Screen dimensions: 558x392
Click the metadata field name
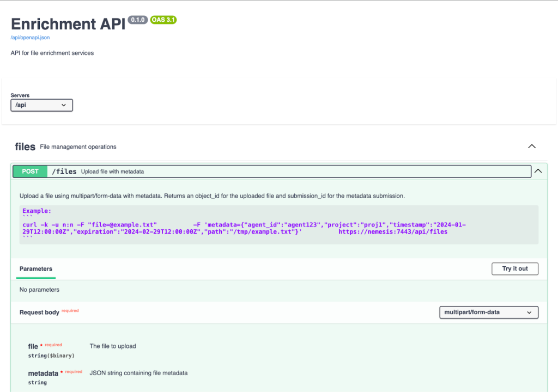coord(43,373)
